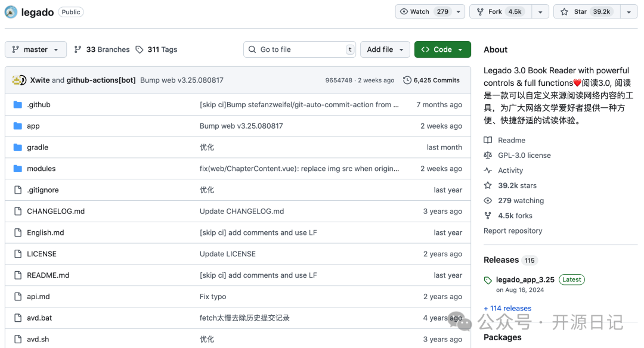Click the book icon next to Readme
This screenshot has width=644, height=348.
click(x=488, y=140)
